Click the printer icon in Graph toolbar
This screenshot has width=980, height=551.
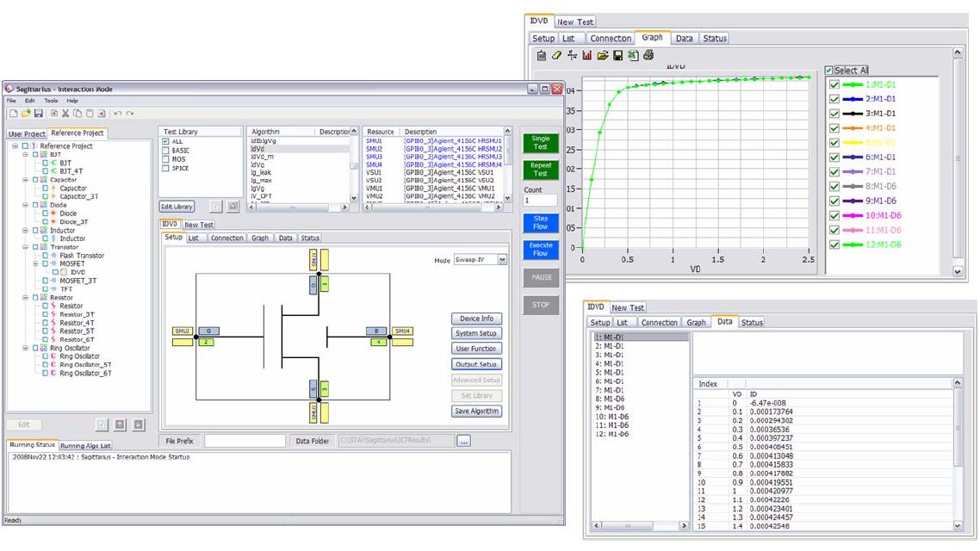tap(648, 56)
